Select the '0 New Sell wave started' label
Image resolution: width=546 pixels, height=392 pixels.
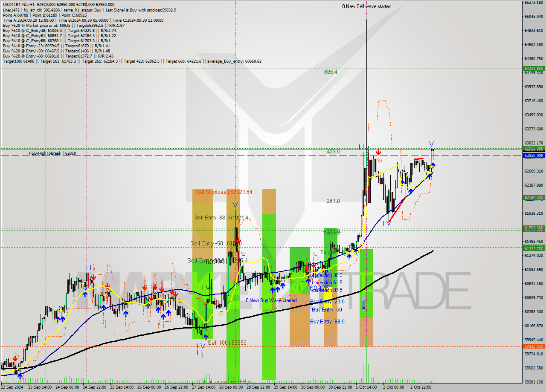[367, 6]
